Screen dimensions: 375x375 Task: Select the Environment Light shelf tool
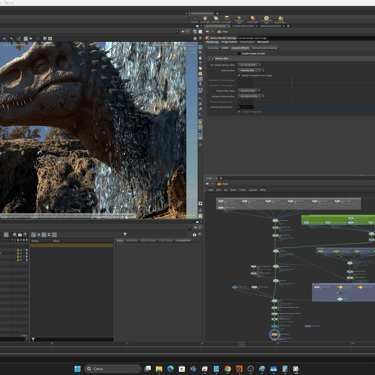pyautogui.click(x=266, y=20)
